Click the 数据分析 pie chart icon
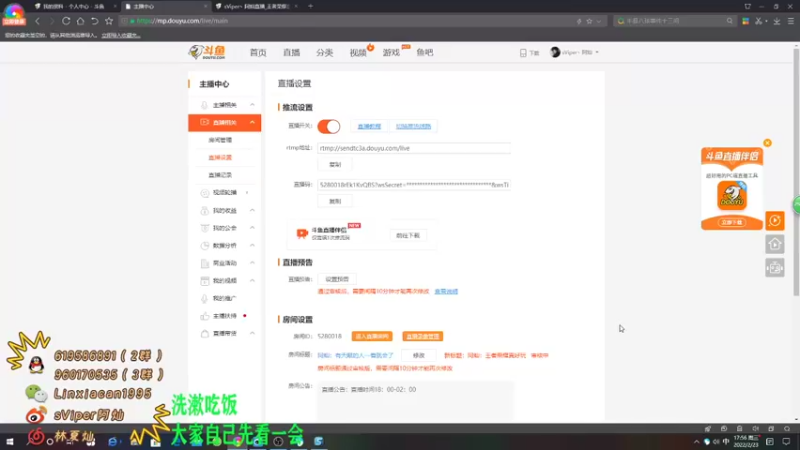The height and width of the screenshot is (450, 800). coord(204,245)
